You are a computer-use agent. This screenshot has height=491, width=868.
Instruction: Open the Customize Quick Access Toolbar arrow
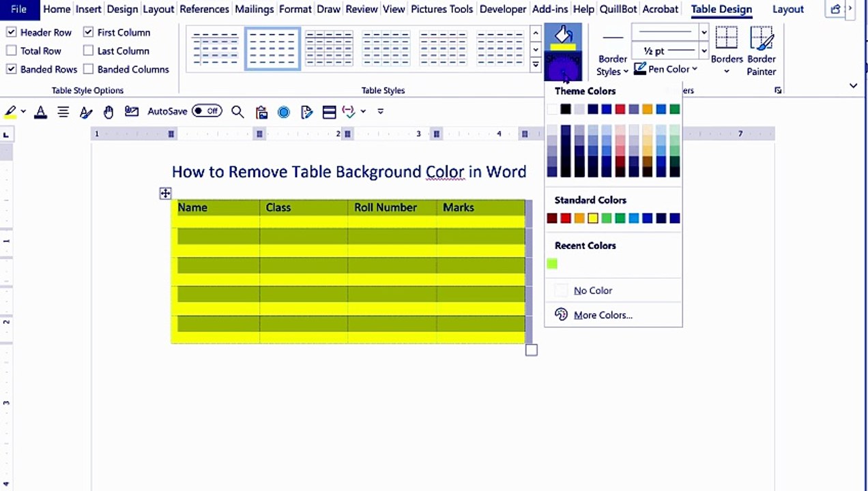pos(380,111)
